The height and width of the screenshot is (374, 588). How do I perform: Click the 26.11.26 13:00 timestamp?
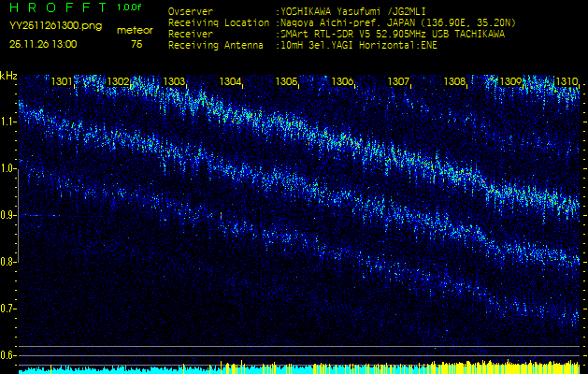(43, 44)
